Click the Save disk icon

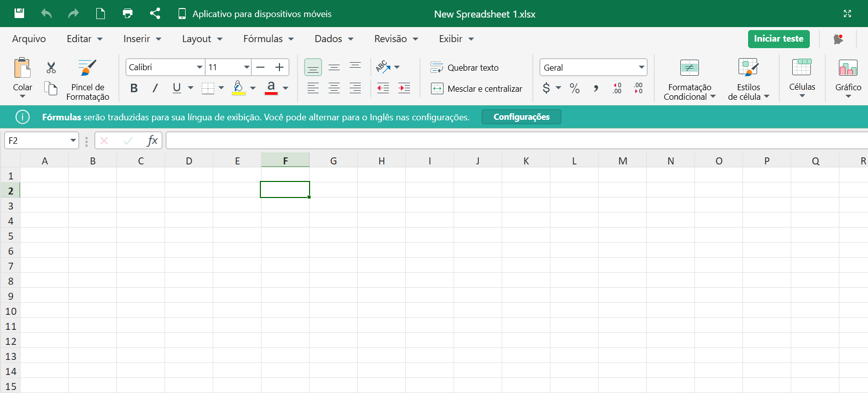coord(19,14)
